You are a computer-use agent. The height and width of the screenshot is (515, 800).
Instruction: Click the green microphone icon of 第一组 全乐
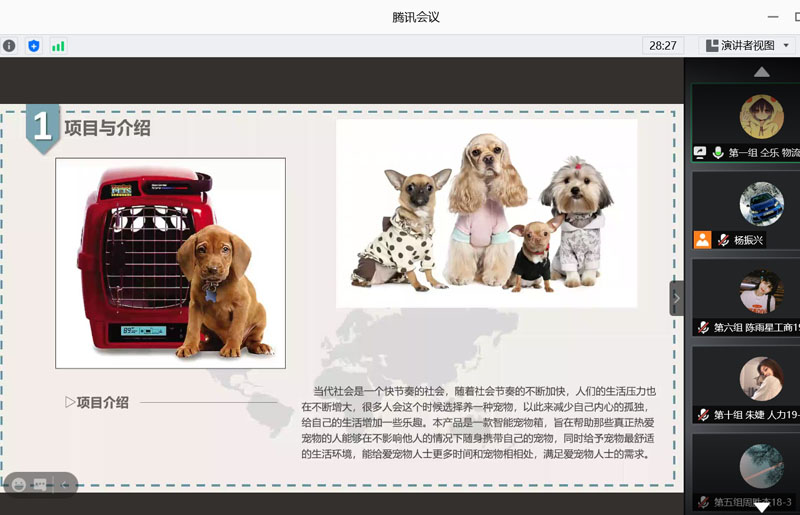(717, 153)
